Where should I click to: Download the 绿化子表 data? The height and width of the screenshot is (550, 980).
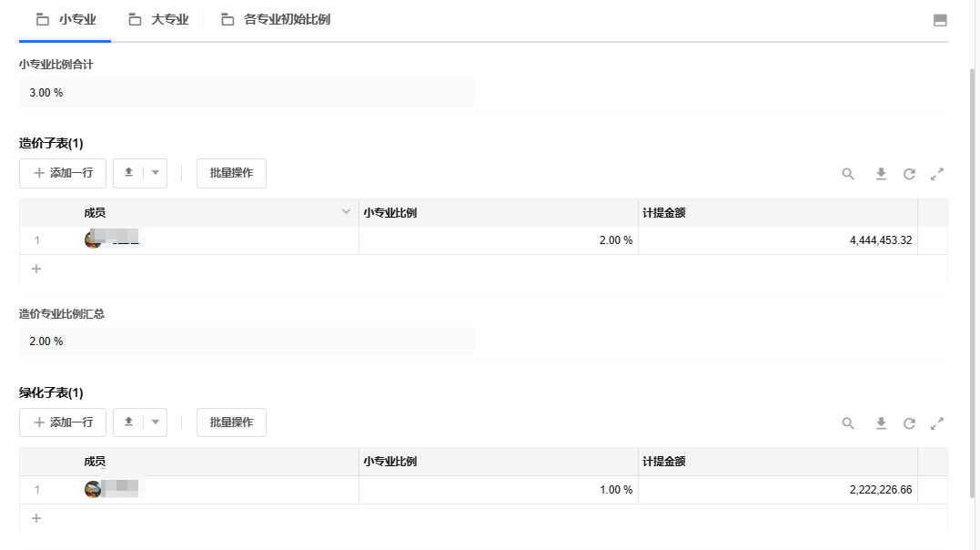coord(881,423)
